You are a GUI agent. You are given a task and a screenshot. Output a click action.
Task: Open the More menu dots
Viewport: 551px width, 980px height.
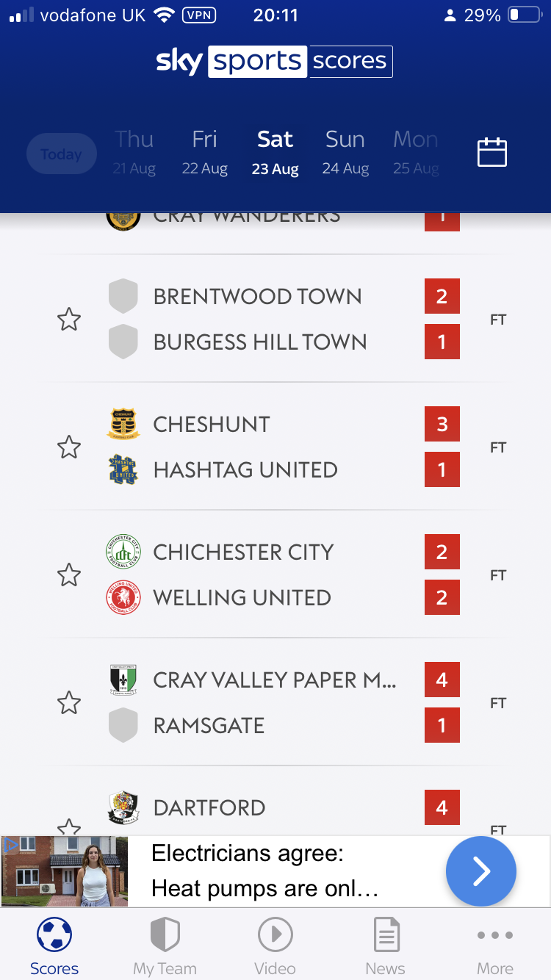tap(495, 935)
